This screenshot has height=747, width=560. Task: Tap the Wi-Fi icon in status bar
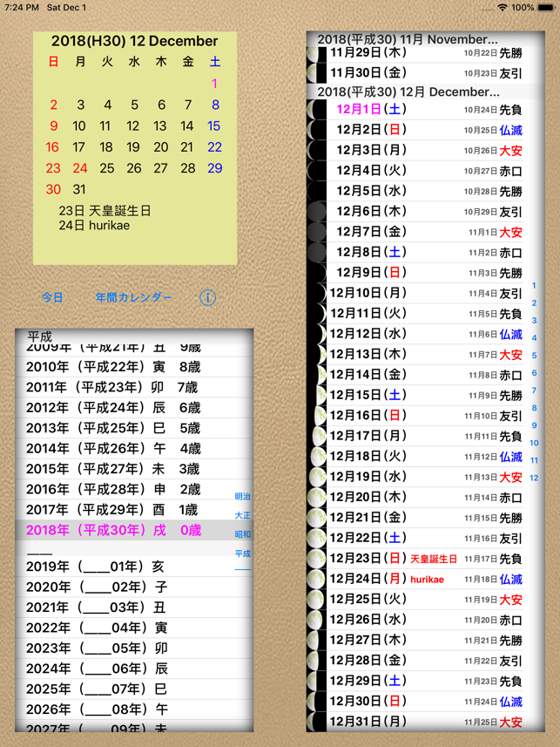pos(503,8)
